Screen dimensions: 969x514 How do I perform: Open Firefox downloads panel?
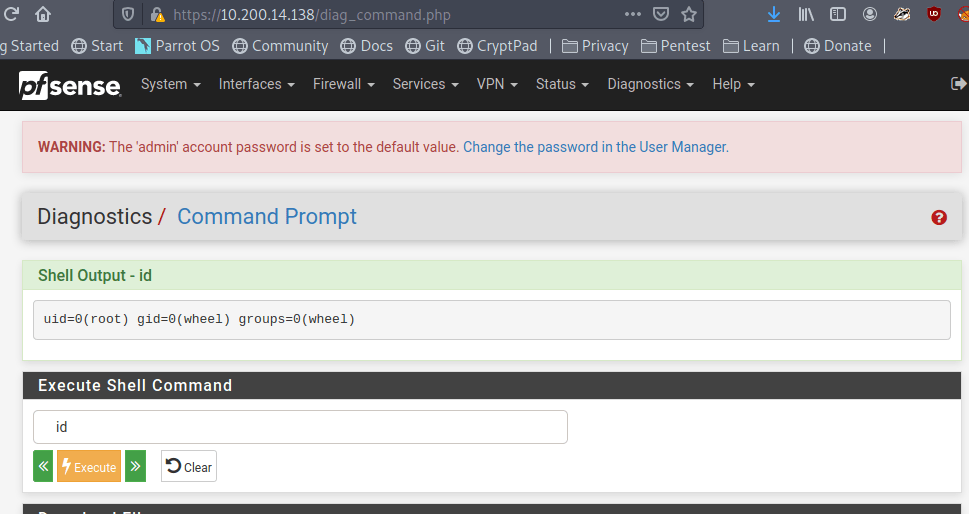coord(774,15)
